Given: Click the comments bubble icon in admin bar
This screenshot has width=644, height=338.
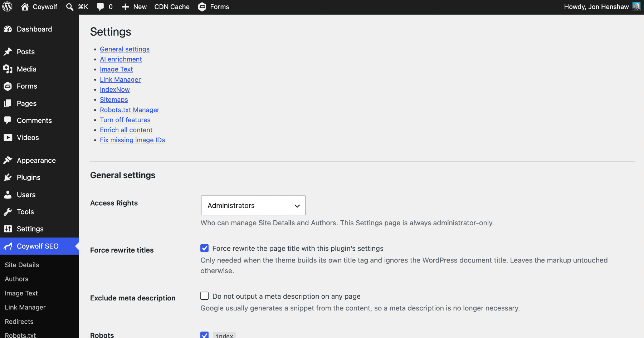Looking at the screenshot, I should (101, 7).
